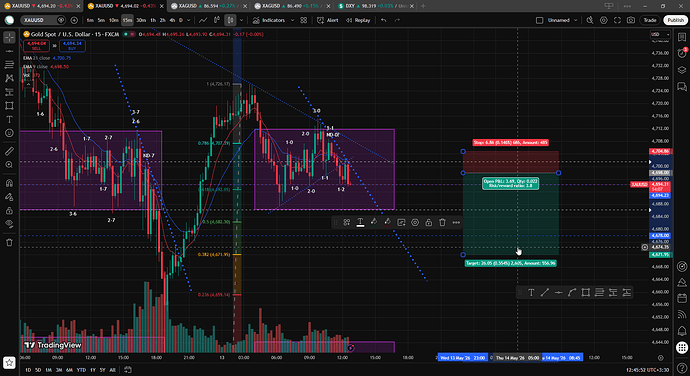Select text tool in favorites drawing toolbar
The image size is (690, 376).
coord(531,292)
